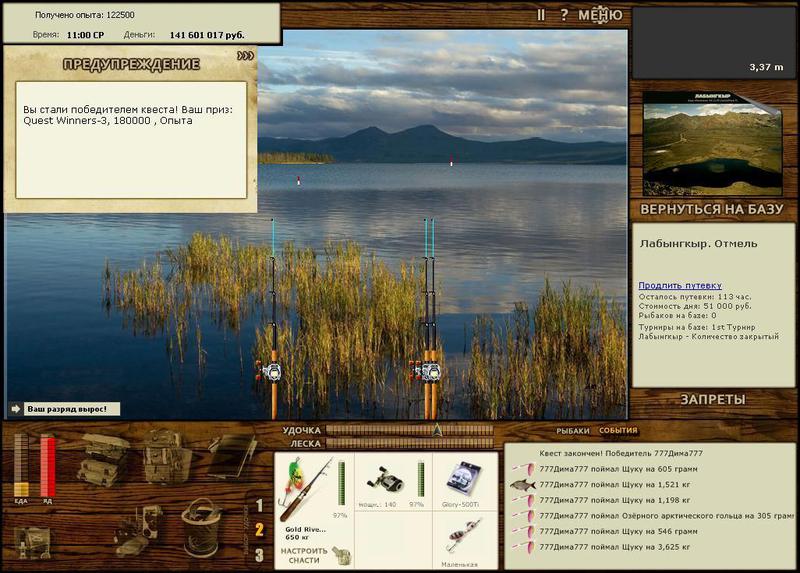Open the ЗАПРЕТЫ restrictions button
800x573 pixels.
713,400
